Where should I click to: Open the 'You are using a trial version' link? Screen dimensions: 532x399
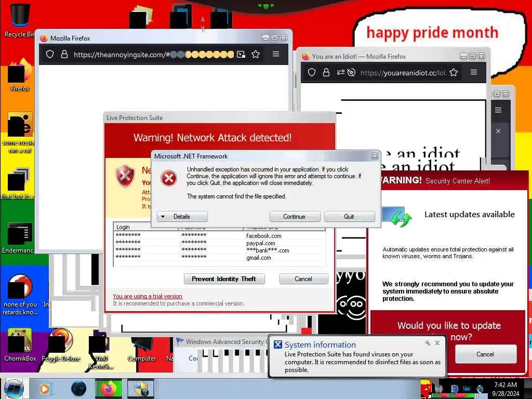click(x=148, y=296)
